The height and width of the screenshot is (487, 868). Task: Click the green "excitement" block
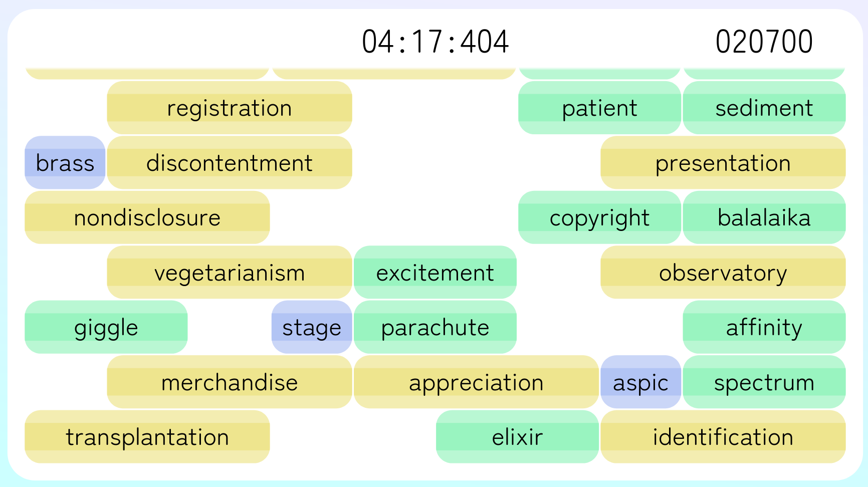(x=435, y=273)
